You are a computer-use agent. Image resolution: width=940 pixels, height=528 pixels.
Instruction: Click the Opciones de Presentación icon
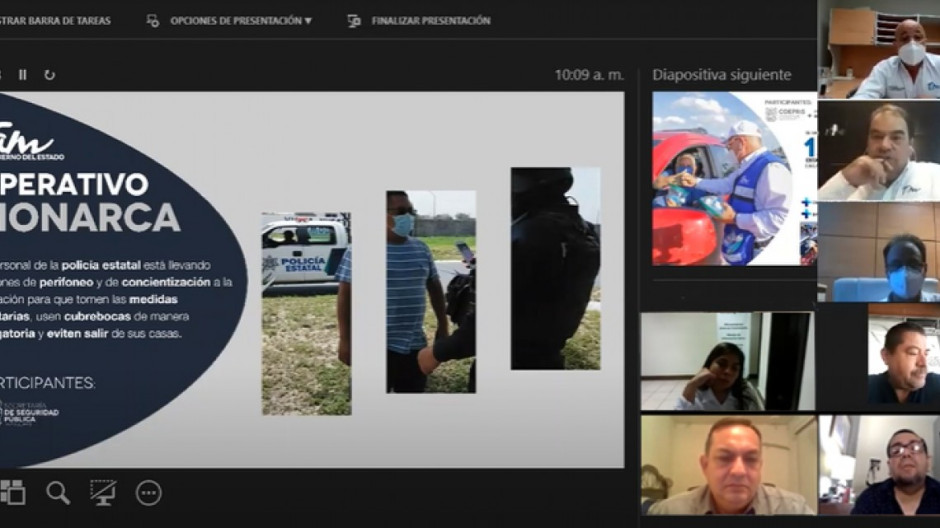pyautogui.click(x=152, y=20)
